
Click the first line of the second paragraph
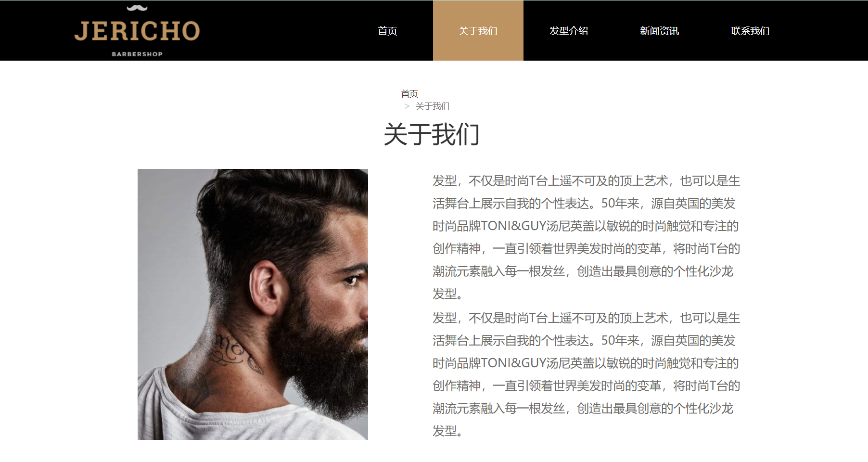click(x=586, y=318)
